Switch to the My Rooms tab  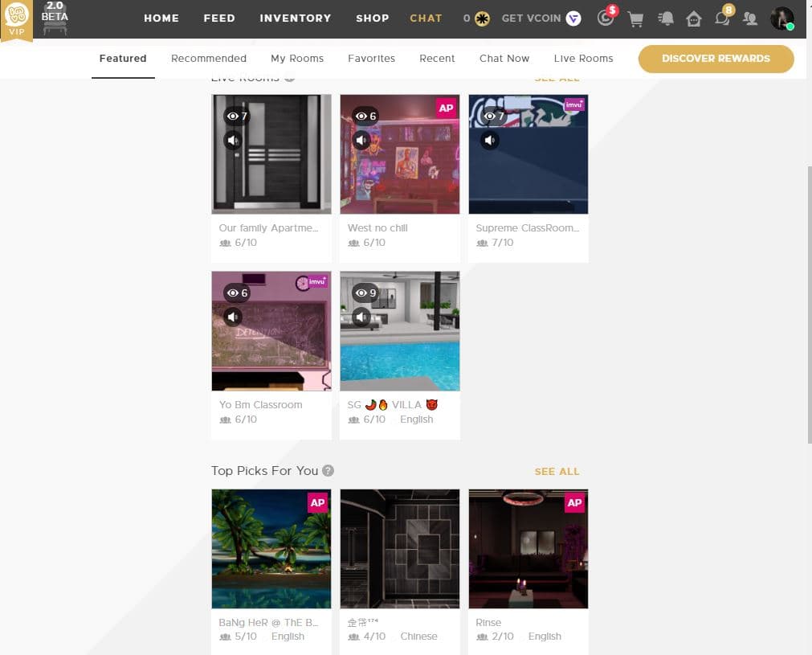[x=297, y=59]
